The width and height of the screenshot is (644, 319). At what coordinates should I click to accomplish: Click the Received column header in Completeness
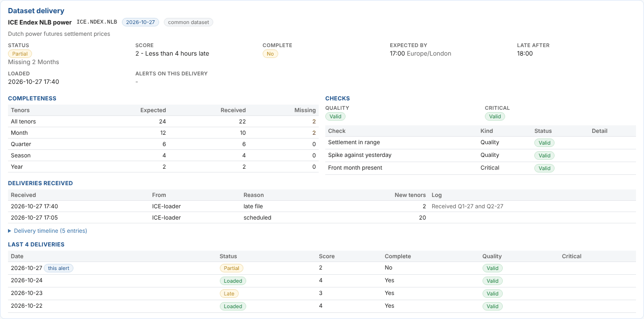tap(233, 110)
